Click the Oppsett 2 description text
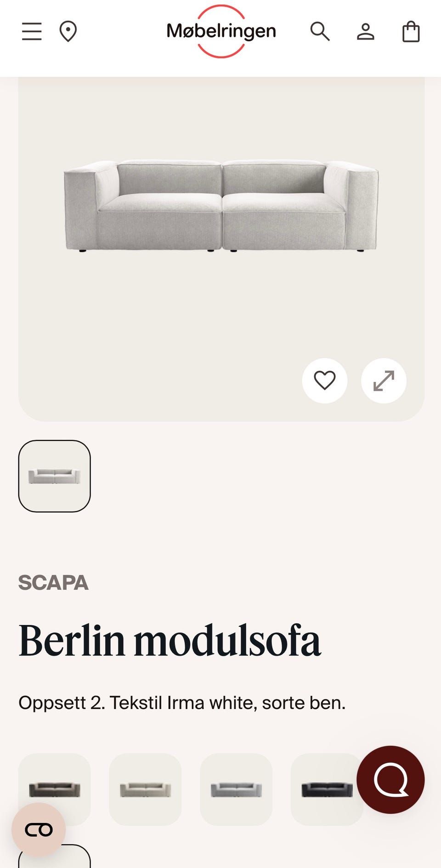Screen dimensions: 441x868 pyautogui.click(x=182, y=703)
